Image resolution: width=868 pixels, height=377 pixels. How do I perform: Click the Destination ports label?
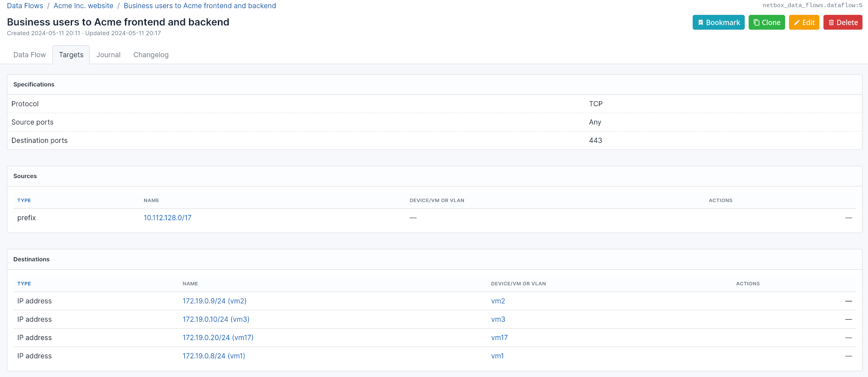click(39, 140)
